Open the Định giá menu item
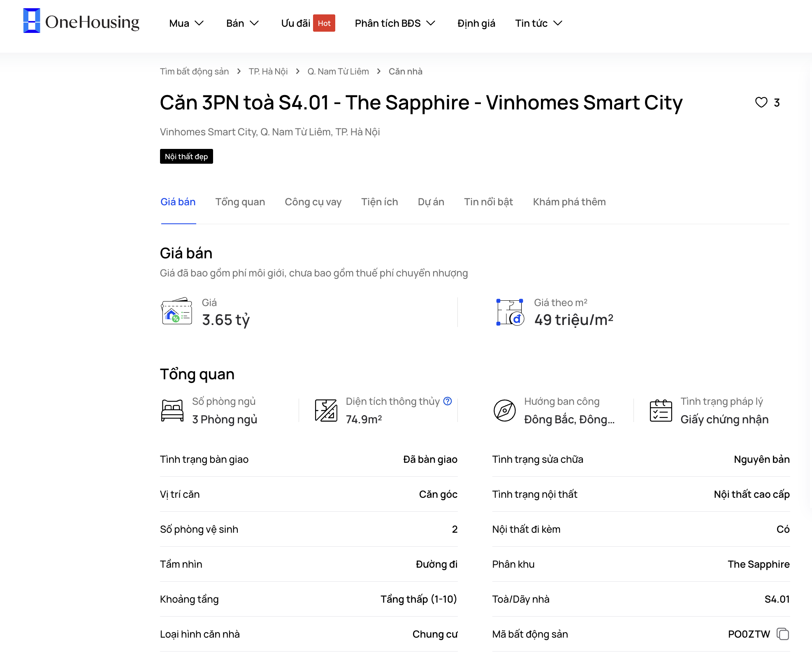Viewport: 812px width, 659px height. [476, 23]
